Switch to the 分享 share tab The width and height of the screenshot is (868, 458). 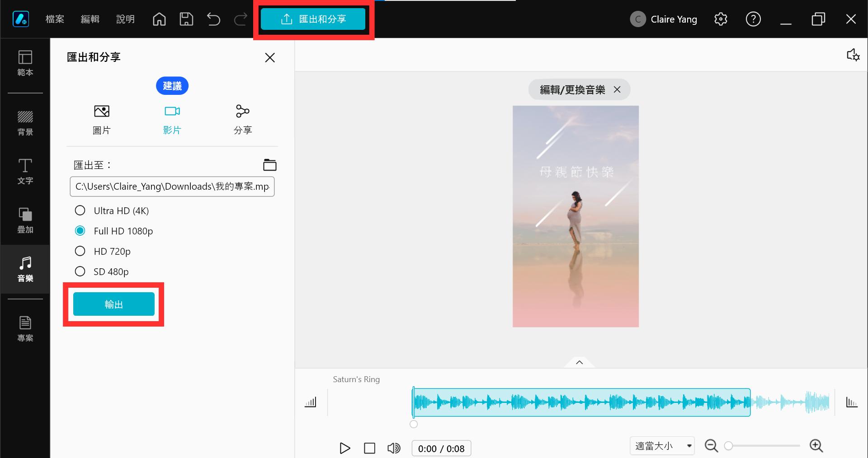tap(242, 119)
